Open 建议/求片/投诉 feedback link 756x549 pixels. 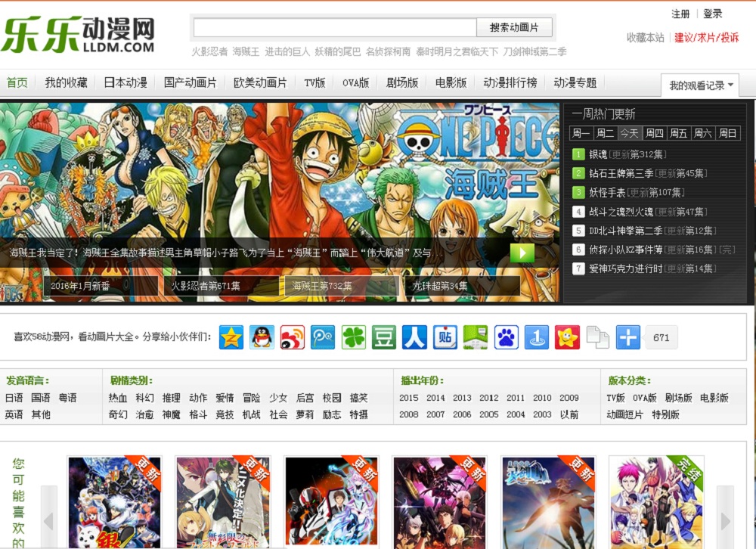point(706,38)
